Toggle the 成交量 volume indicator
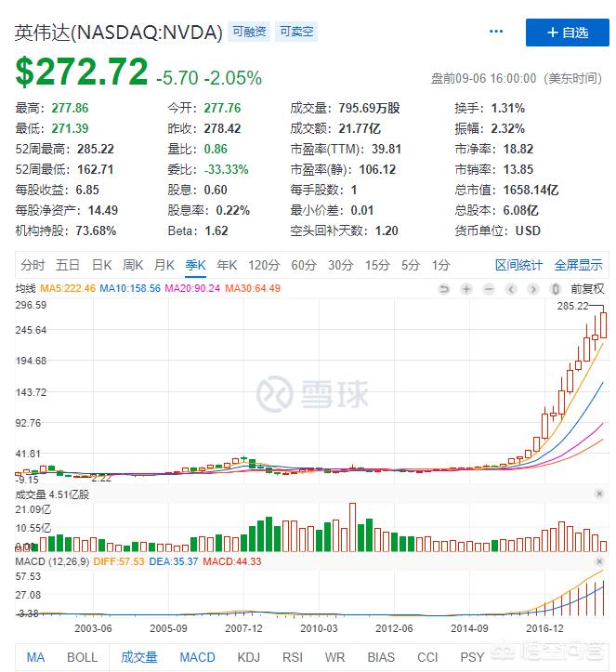This screenshot has height=672, width=616. click(x=139, y=657)
